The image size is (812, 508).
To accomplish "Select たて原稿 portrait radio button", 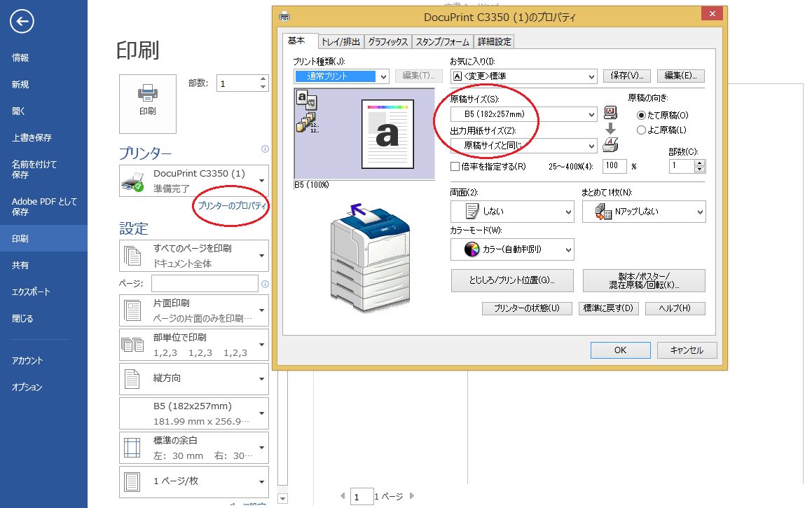I will [641, 116].
